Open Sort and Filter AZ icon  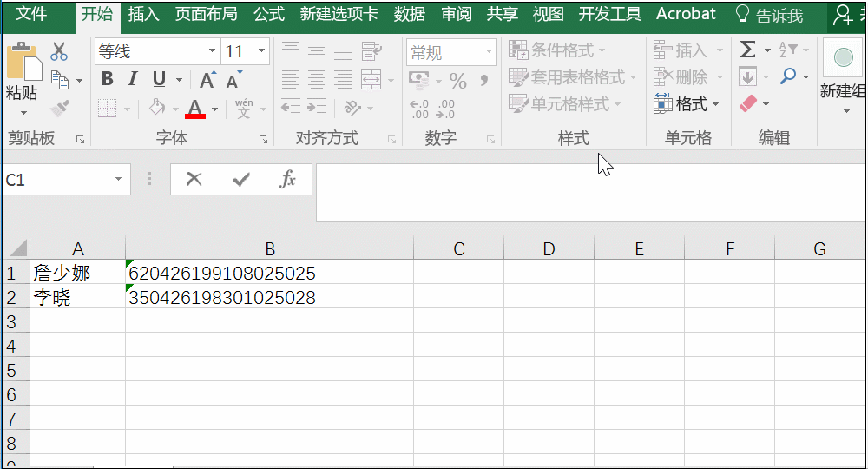coord(788,50)
